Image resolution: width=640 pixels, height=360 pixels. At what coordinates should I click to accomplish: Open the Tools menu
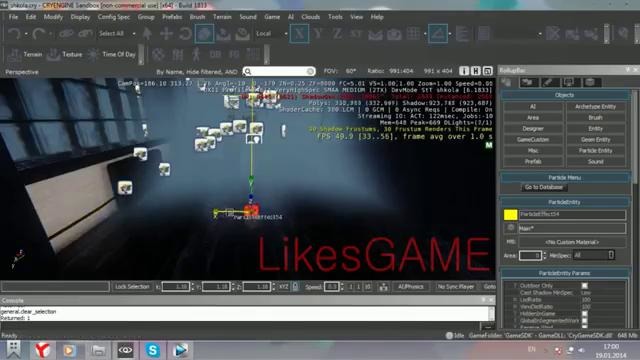(335, 17)
